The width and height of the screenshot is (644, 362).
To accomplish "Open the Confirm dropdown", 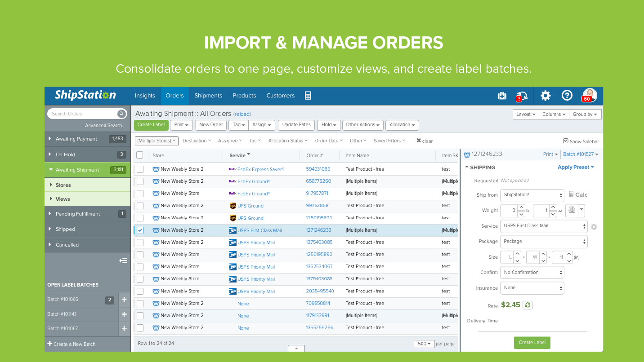I will pos(532,273).
